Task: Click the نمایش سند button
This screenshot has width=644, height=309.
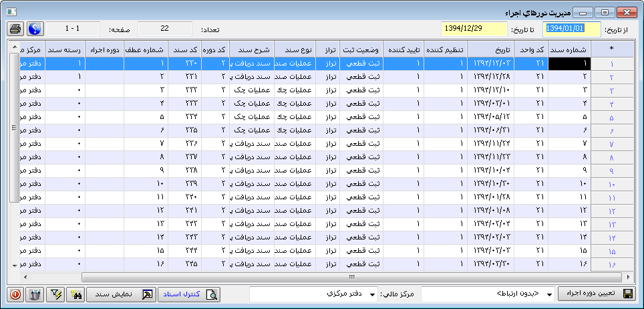Action: (121, 294)
